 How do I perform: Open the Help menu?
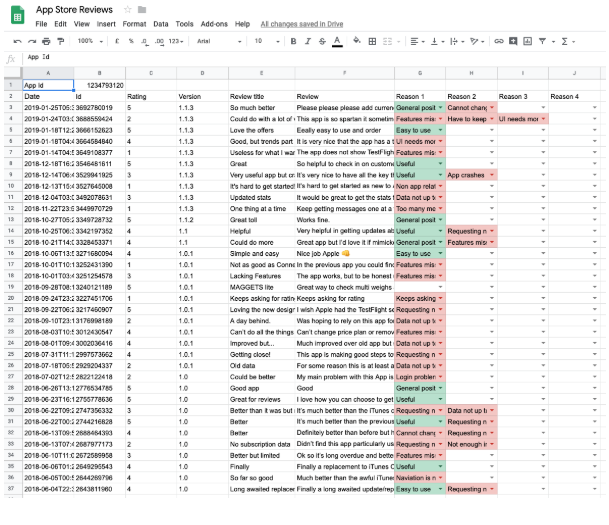click(x=242, y=24)
